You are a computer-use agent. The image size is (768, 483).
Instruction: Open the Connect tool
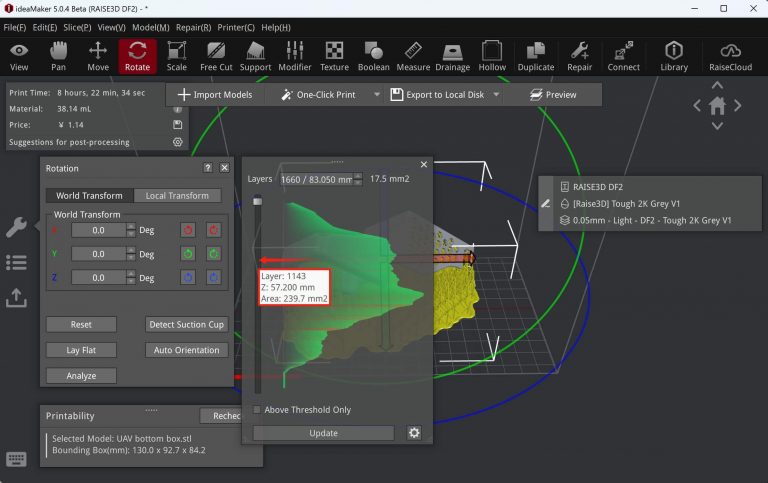pyautogui.click(x=624, y=57)
